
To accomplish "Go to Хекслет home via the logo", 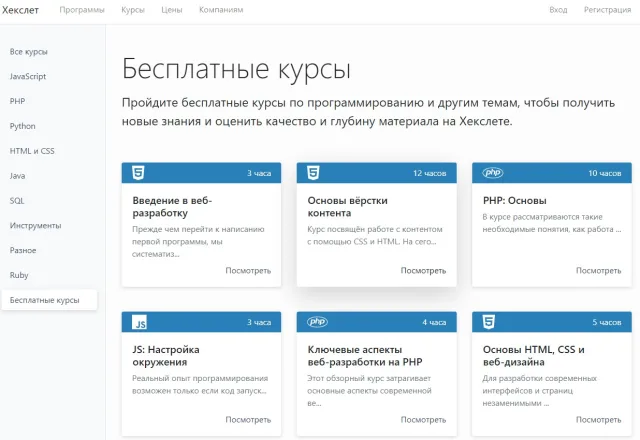I will [x=20, y=10].
